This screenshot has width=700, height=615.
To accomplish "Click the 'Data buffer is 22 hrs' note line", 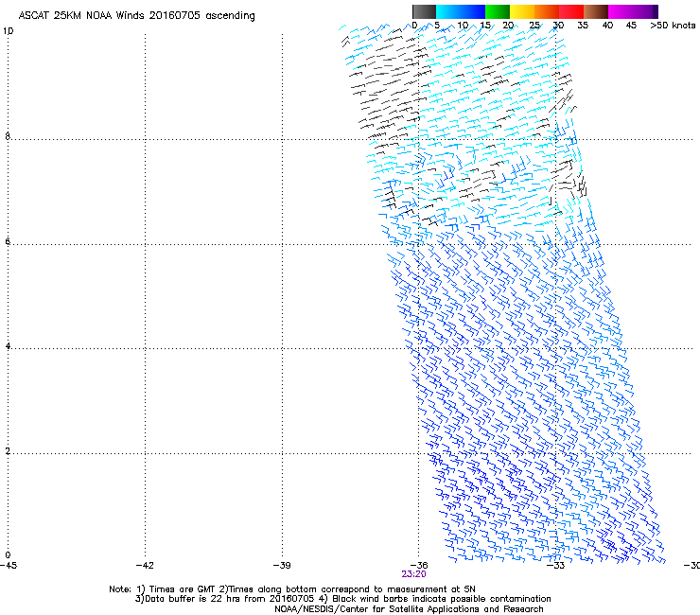I will [x=342, y=599].
